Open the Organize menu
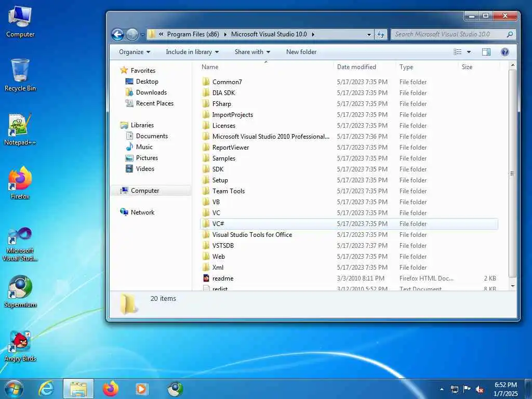Viewport: 532px width, 399px height. (x=135, y=52)
